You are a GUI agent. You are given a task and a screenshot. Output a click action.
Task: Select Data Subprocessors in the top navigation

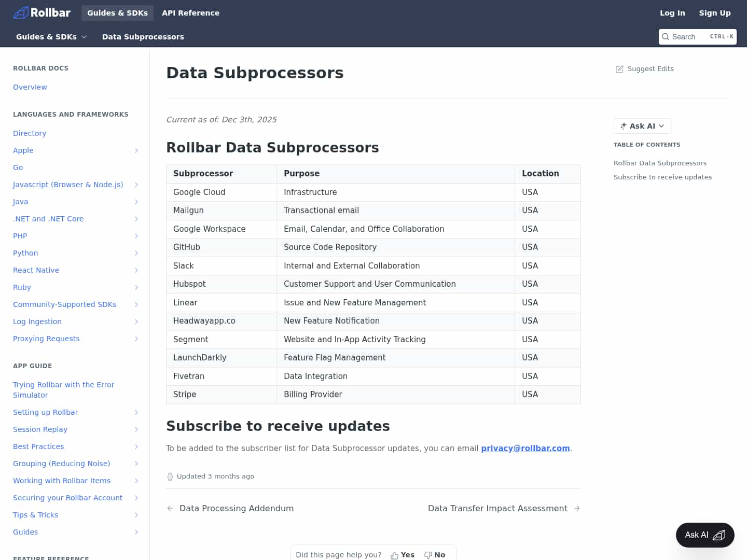(x=143, y=37)
